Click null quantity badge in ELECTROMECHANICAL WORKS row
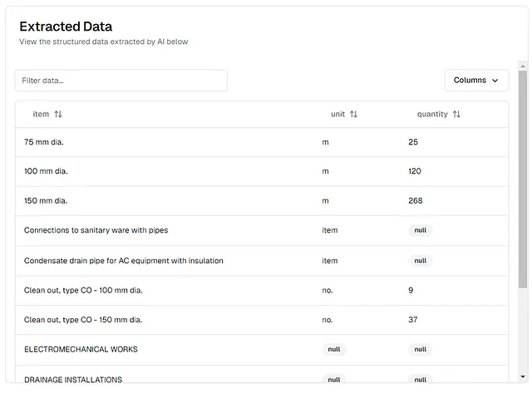This screenshot has height=393, width=532. [420, 349]
